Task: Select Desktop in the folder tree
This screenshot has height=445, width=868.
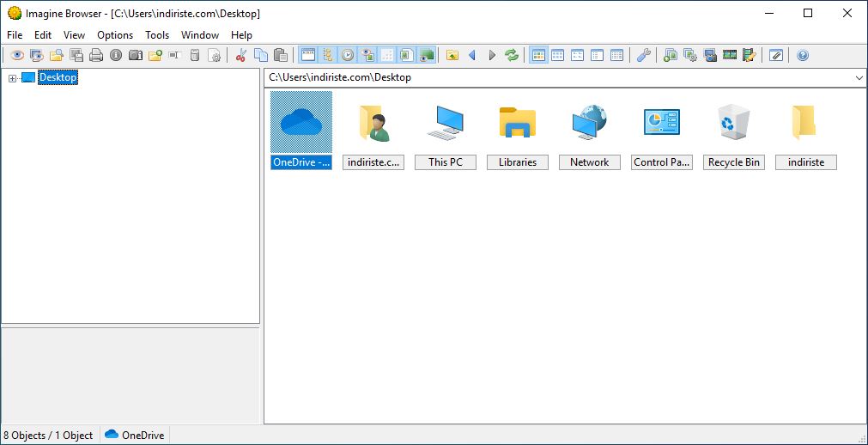Action: click(58, 77)
